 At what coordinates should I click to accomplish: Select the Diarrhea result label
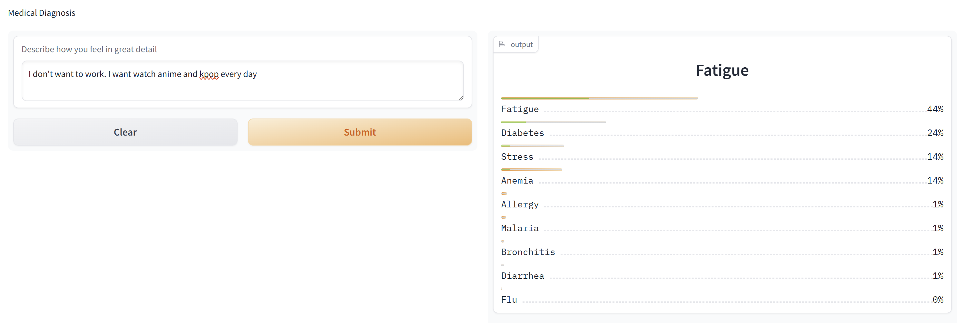pyautogui.click(x=522, y=276)
